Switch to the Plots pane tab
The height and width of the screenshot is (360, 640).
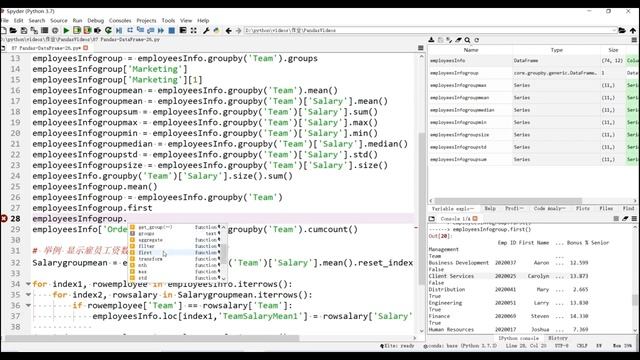tap(583, 209)
